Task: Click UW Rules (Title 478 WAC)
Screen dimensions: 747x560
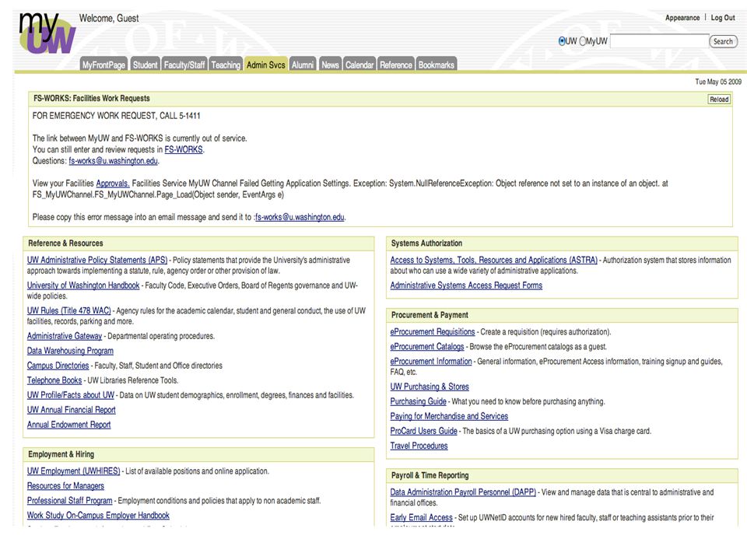Action: pos(69,310)
